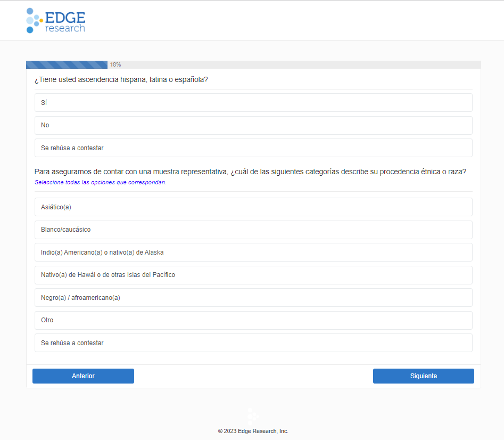Select 'No' for Hispanic ancestry question
504x440 pixels.
coord(253,125)
